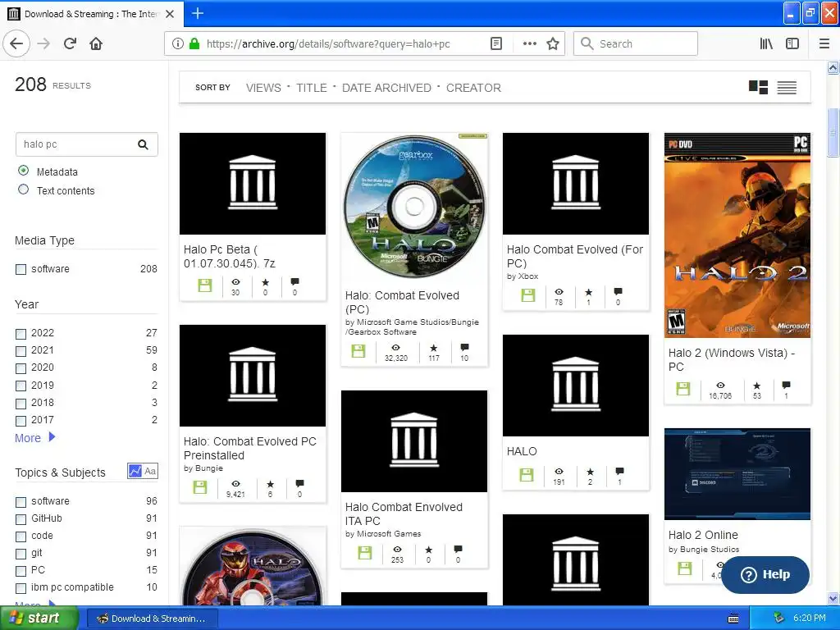This screenshot has height=630, width=840.
Task: Filter by year 2018 checkbox
Action: (21, 403)
